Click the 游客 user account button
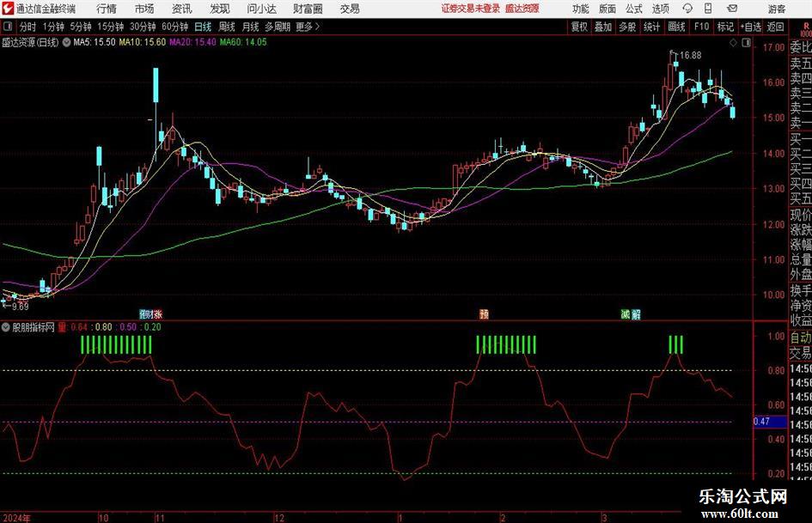This screenshot has height=523, width=812. [776, 9]
